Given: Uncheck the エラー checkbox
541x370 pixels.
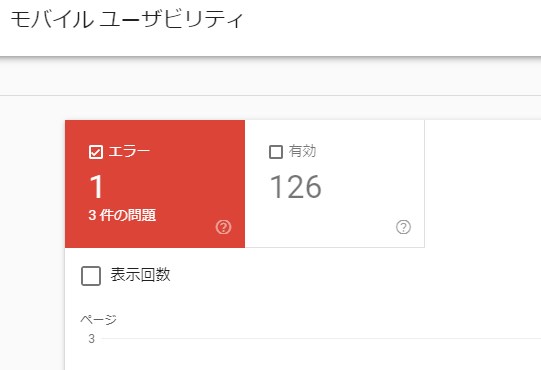Looking at the screenshot, I should pos(96,152).
